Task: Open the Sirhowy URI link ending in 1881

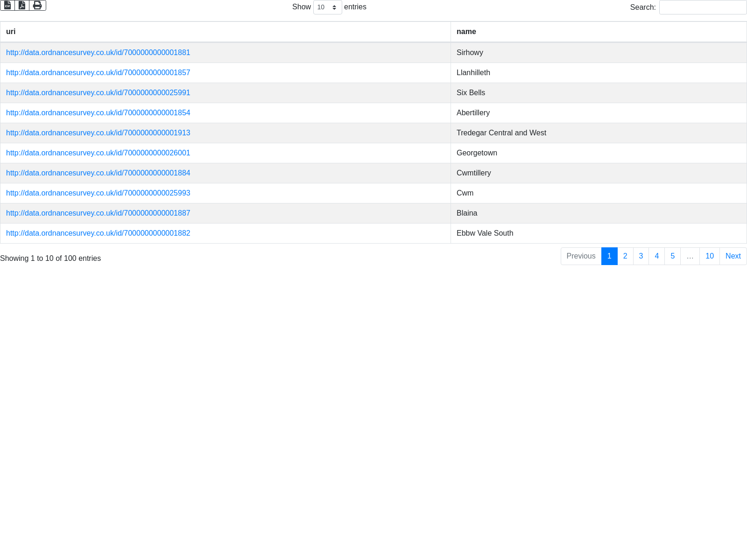Action: [98, 53]
